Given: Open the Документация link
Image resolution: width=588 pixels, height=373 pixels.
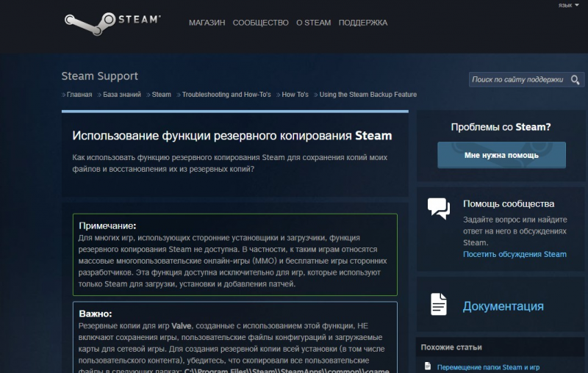Looking at the screenshot, I should 503,306.
